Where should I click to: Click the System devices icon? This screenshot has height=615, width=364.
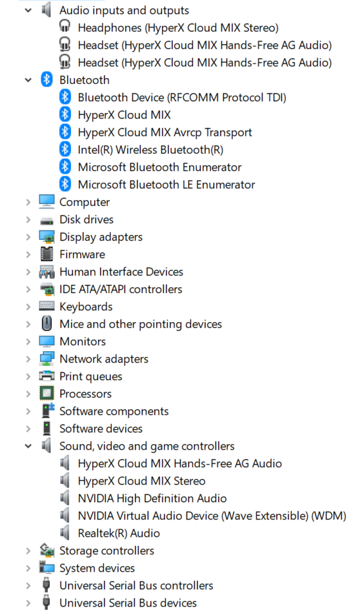[x=46, y=567]
